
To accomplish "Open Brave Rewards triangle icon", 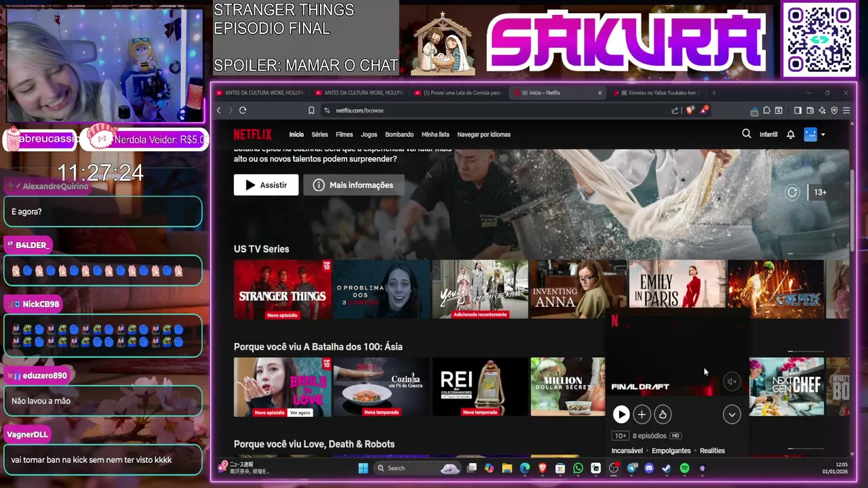I will click(705, 110).
